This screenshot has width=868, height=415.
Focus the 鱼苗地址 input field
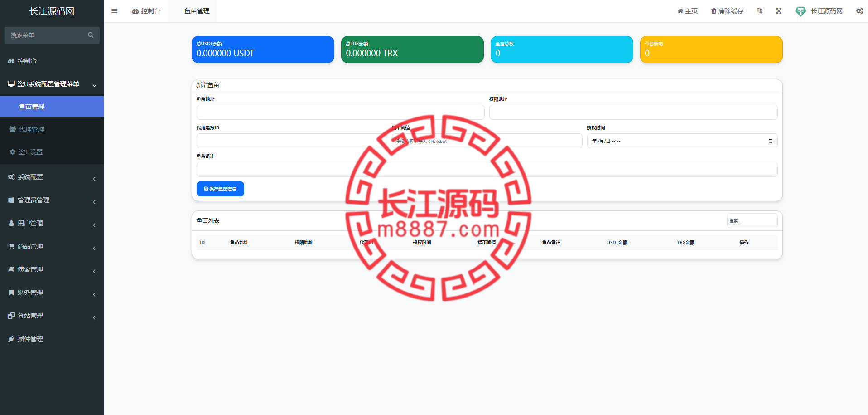pyautogui.click(x=341, y=112)
